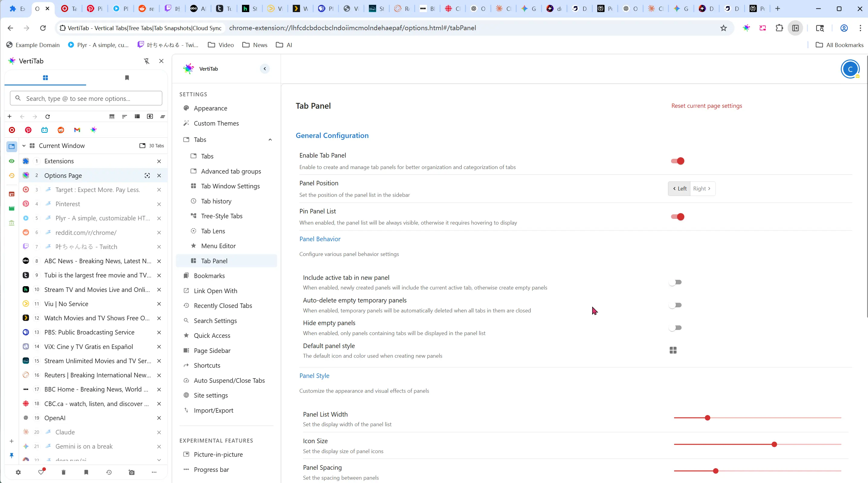Click the tab snapshot preview icon in the toolbar
The height and width of the screenshot is (483, 868).
click(x=150, y=117)
